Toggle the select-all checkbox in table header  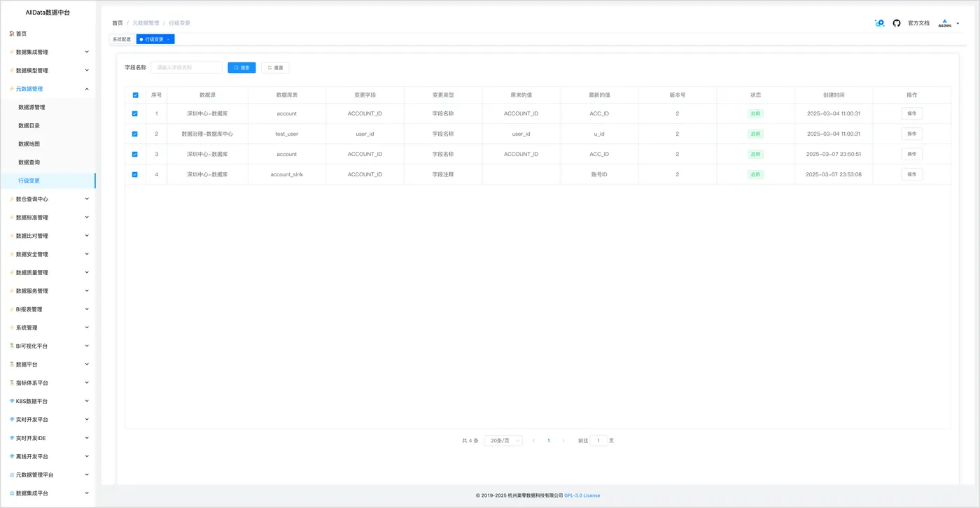[135, 95]
